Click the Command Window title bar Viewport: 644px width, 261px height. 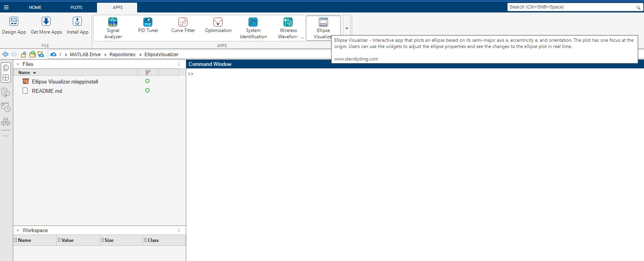coord(415,64)
